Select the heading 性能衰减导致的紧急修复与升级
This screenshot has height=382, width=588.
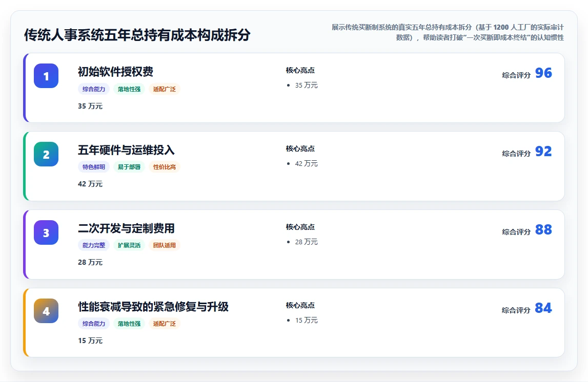[153, 306]
